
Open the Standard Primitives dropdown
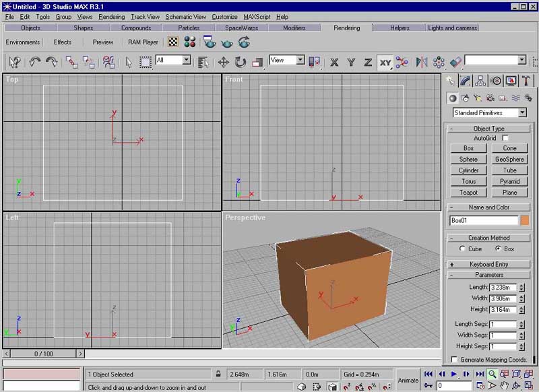[x=490, y=112]
